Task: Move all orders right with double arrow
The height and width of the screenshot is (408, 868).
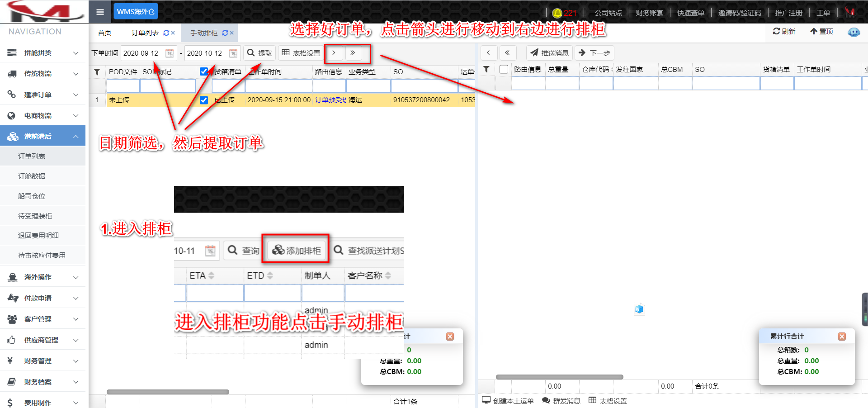Action: pyautogui.click(x=353, y=53)
